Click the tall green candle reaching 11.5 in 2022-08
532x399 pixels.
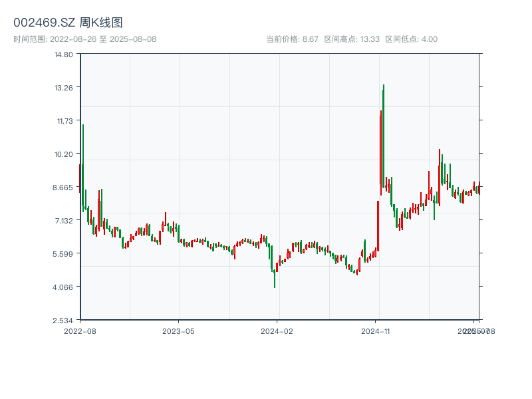[x=82, y=168]
